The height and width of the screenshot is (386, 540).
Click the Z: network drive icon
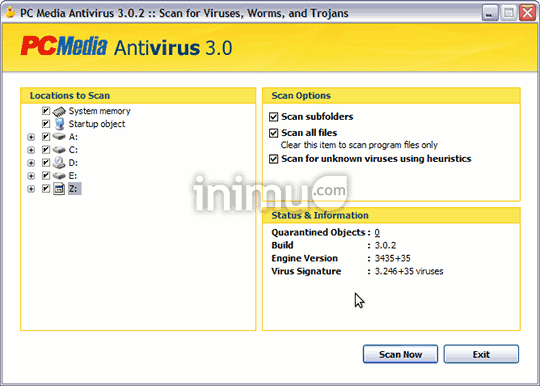pyautogui.click(x=59, y=189)
